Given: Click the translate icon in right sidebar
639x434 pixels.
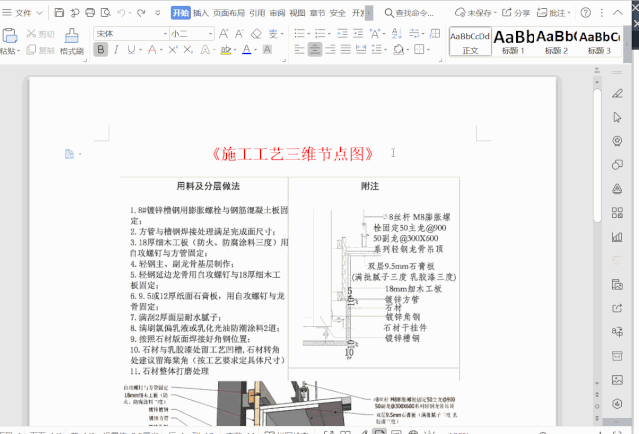Looking at the screenshot, I should 617,332.
